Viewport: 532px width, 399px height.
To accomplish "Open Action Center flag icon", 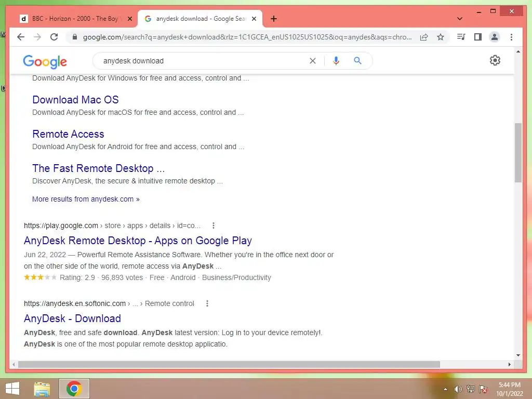I will click(483, 389).
